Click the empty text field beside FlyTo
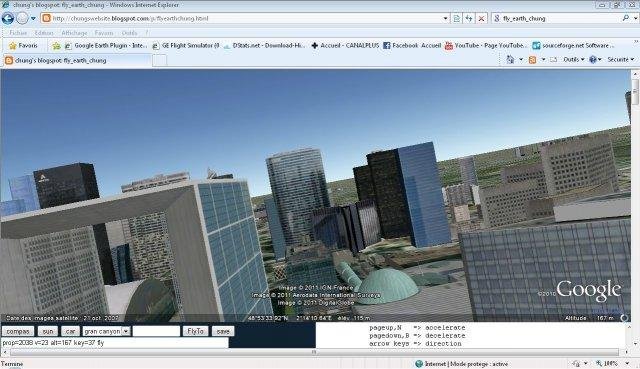 point(156,331)
